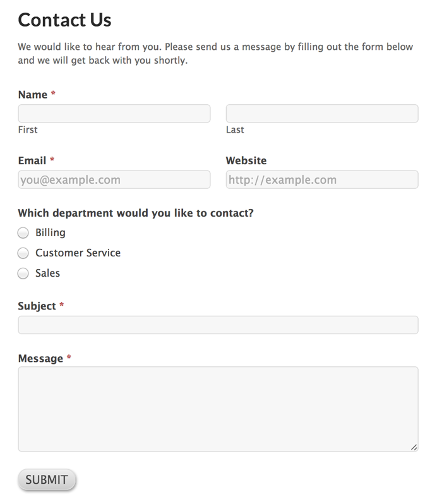Screen dimensions: 442x504
Task: Click the bold "Website" field label
Action: 246,160
